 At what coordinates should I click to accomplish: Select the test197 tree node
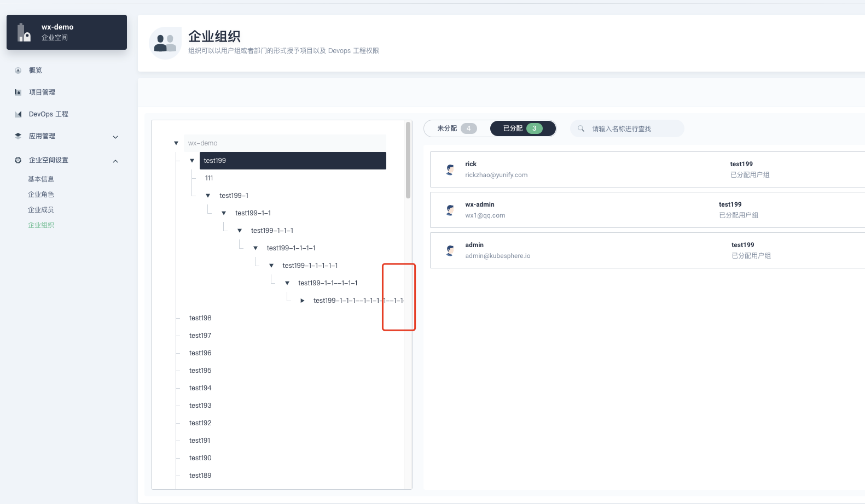point(200,336)
